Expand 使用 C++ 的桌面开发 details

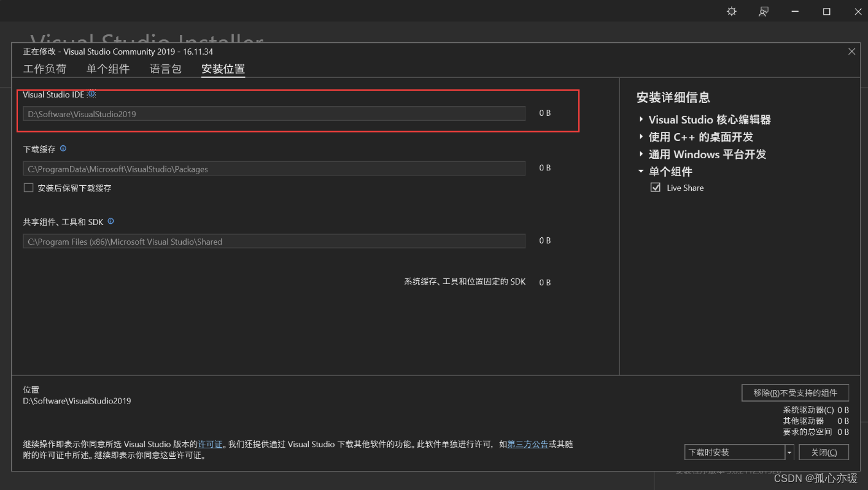coord(641,137)
